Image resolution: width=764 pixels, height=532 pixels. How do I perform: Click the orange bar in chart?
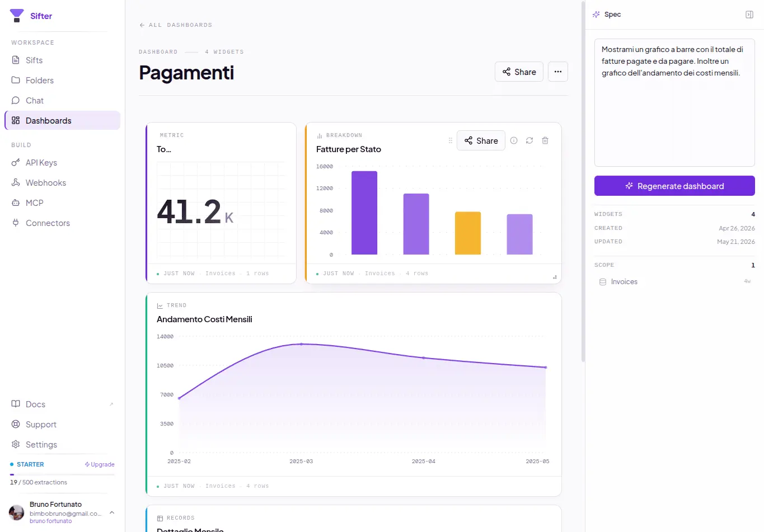(468, 233)
